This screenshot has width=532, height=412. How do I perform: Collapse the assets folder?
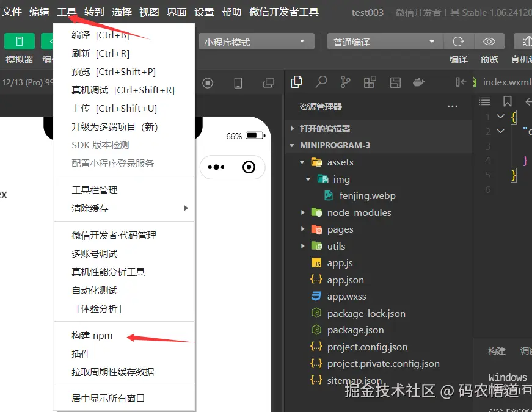tap(302, 162)
